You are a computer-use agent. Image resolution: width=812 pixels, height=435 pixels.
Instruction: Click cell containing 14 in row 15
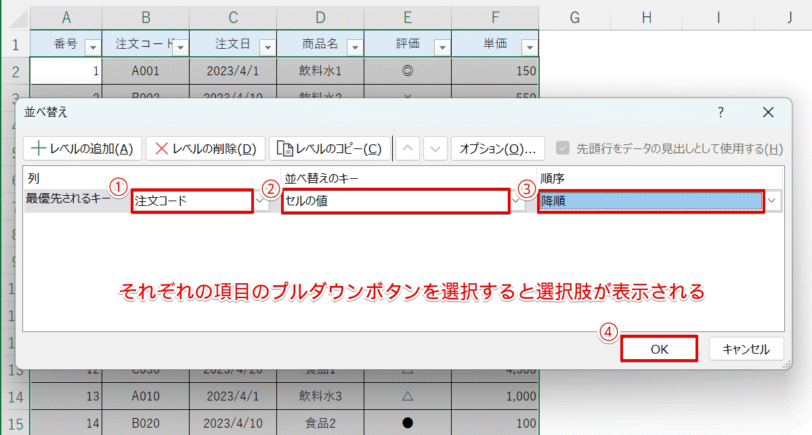click(x=66, y=424)
